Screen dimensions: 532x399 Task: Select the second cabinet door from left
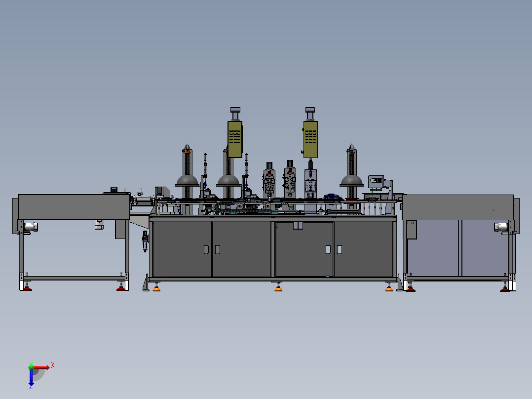(x=242, y=249)
